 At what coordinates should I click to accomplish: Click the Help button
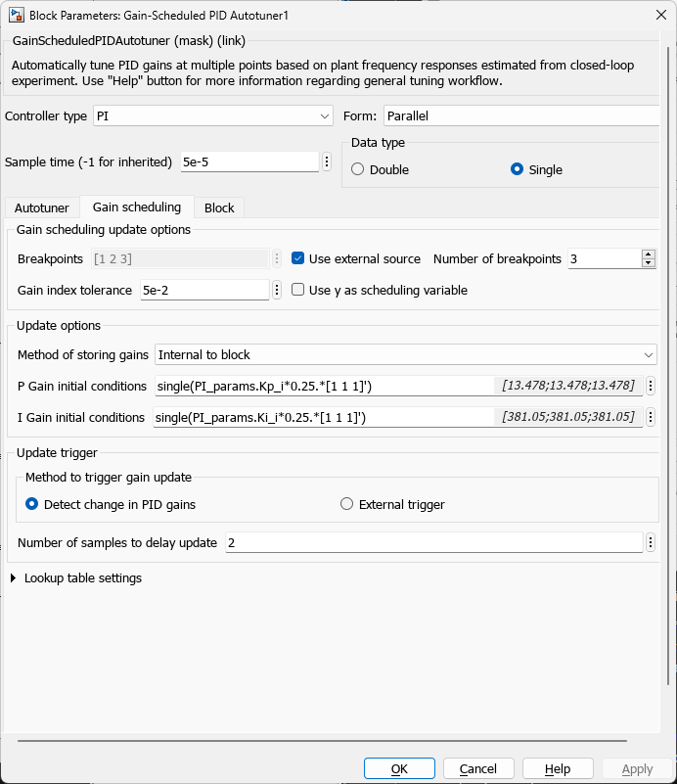(x=558, y=768)
